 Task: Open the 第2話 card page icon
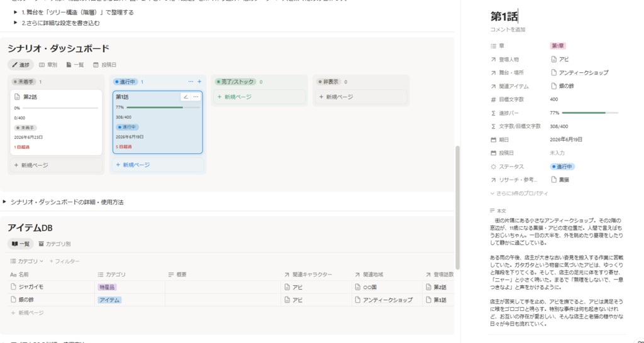coord(17,97)
